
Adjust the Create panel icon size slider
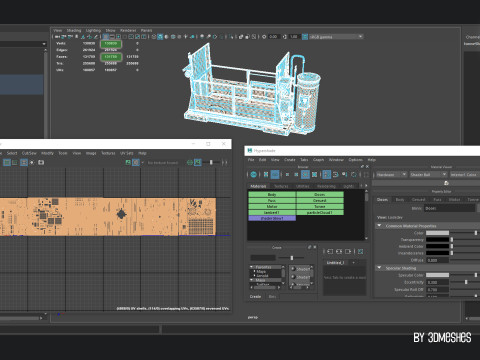292,258
